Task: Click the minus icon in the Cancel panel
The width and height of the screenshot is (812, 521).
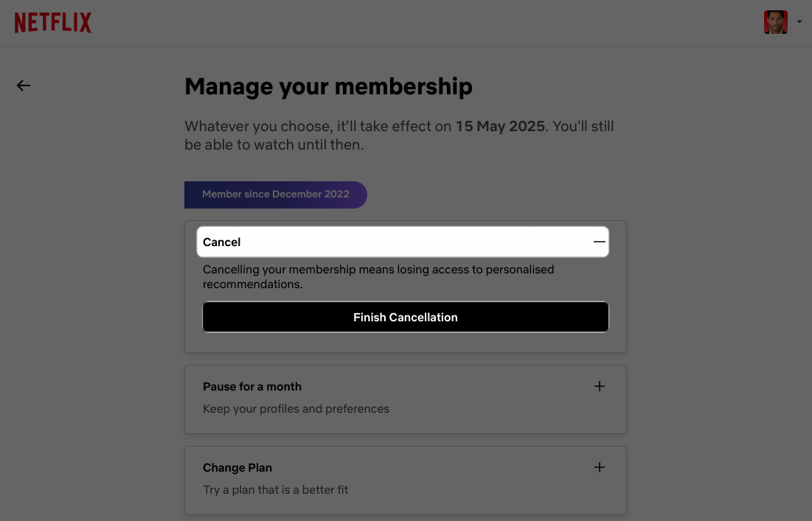Action: tap(598, 241)
